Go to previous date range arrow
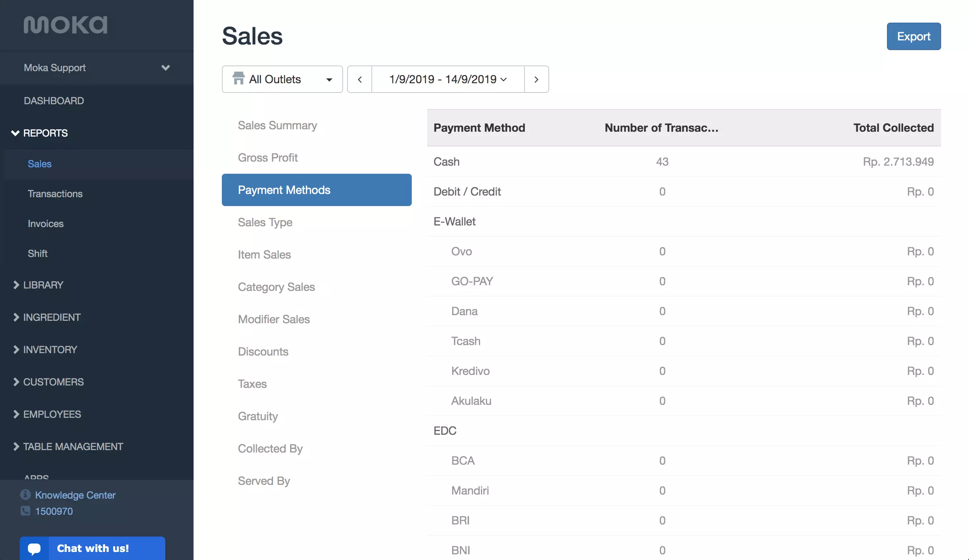Screen dimensions: 969x560 (360, 79)
